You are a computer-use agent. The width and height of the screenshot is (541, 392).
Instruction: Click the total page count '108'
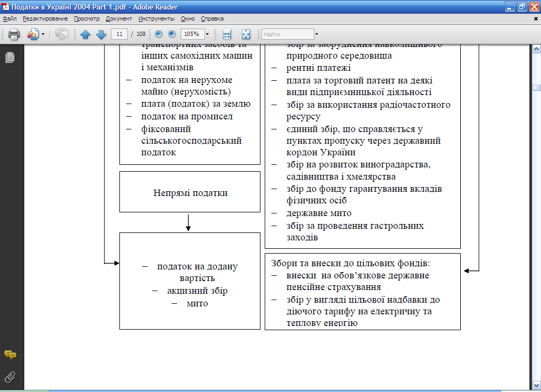[141, 34]
